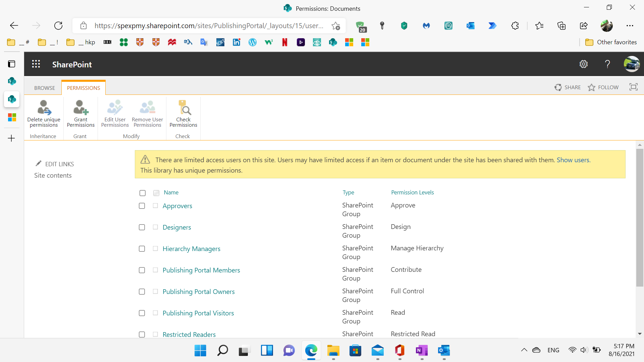The height and width of the screenshot is (362, 644).
Task: Switch to the BROWSE ribbon tab
Action: pos(44,88)
